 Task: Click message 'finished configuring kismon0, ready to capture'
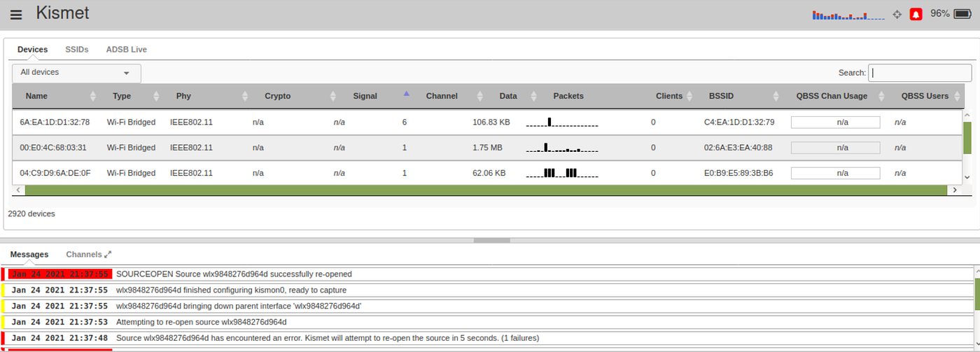(231, 290)
